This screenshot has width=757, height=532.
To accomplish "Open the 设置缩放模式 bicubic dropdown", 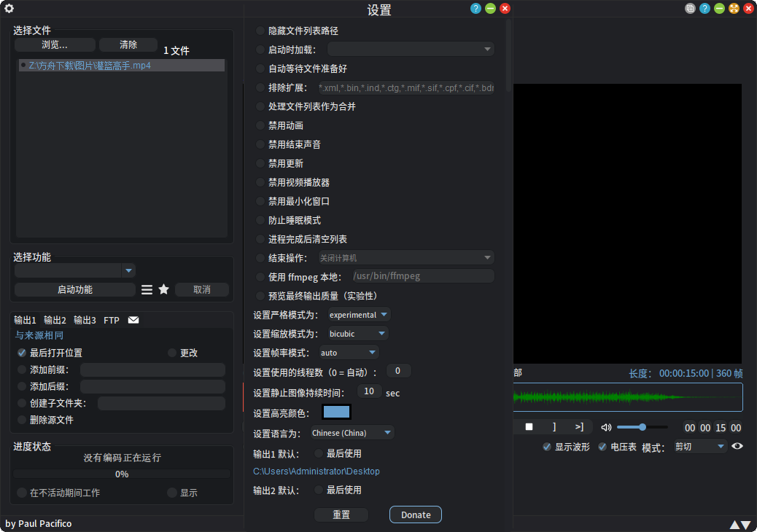I will point(355,333).
